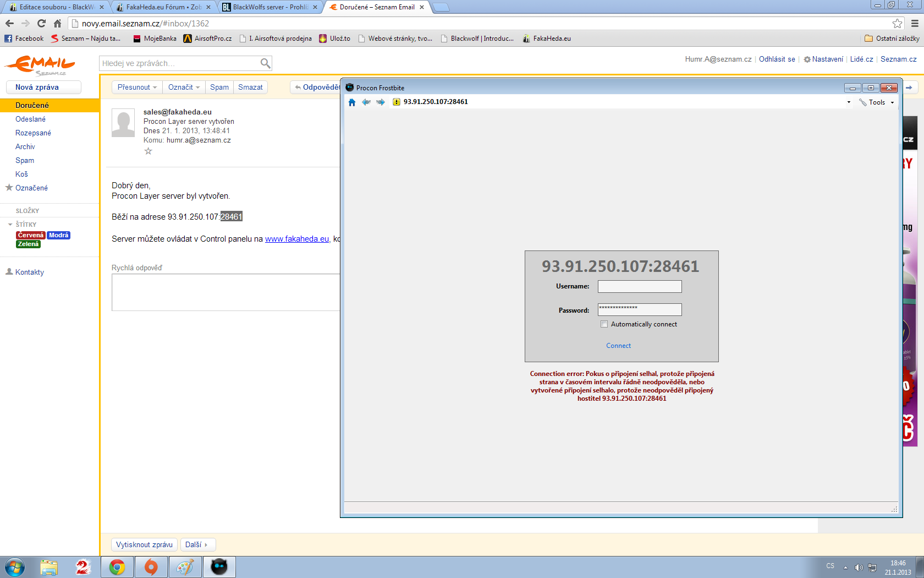Click Vytisknout zprávu button

click(x=144, y=544)
